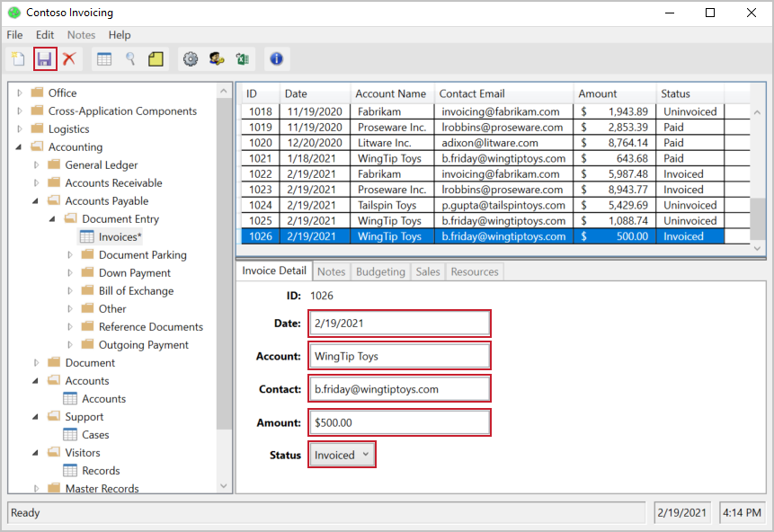This screenshot has height=532, width=774.
Task: Sort by the Amount column header
Action: coord(615,93)
